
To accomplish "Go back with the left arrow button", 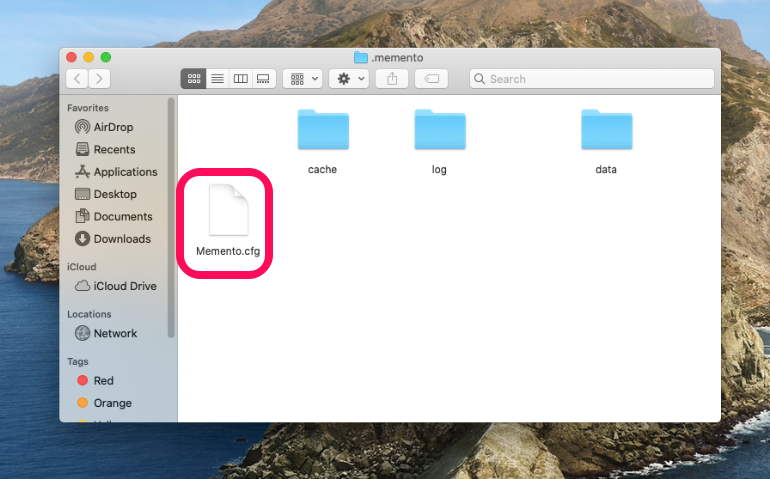I will point(77,79).
